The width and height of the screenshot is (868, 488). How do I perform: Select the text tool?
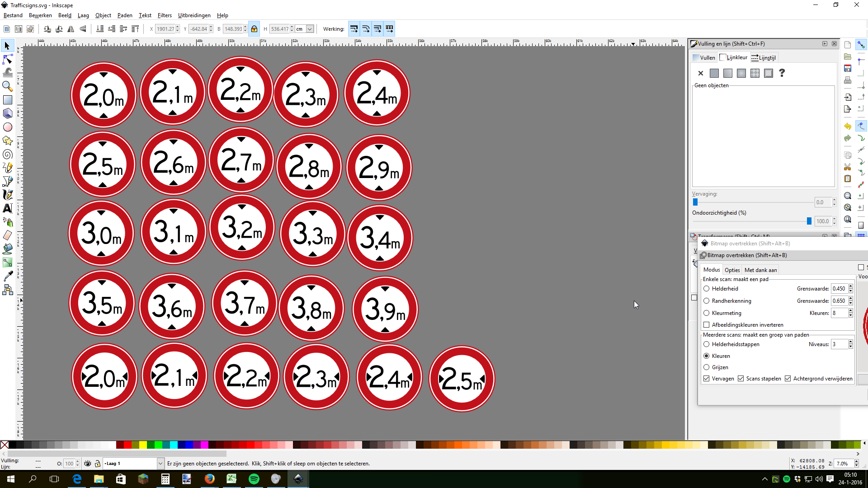(x=7, y=208)
